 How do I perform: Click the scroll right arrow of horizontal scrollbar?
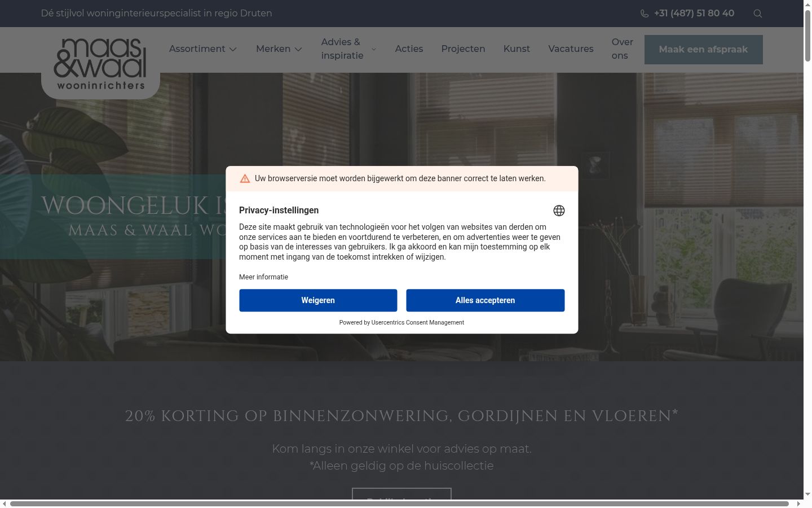tap(798, 503)
